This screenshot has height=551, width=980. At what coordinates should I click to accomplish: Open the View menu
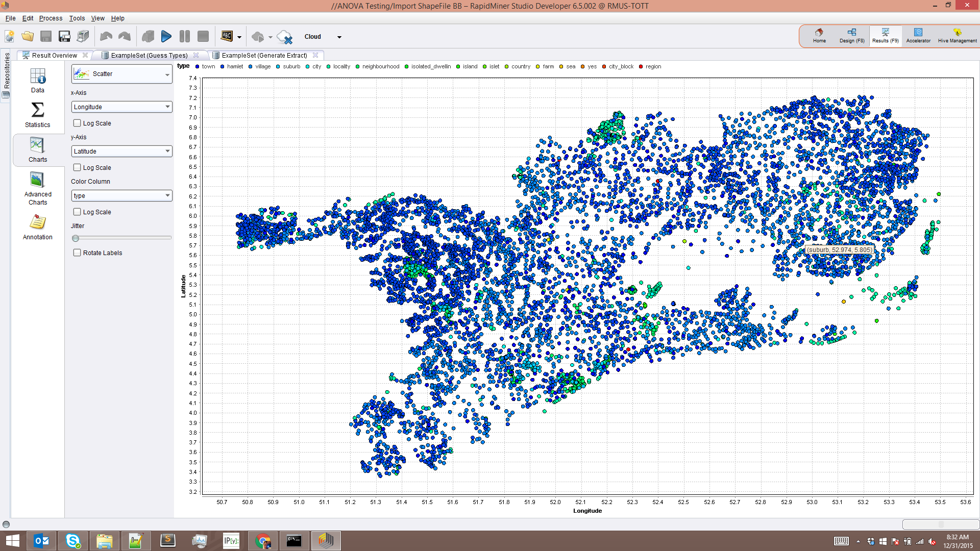coord(97,18)
